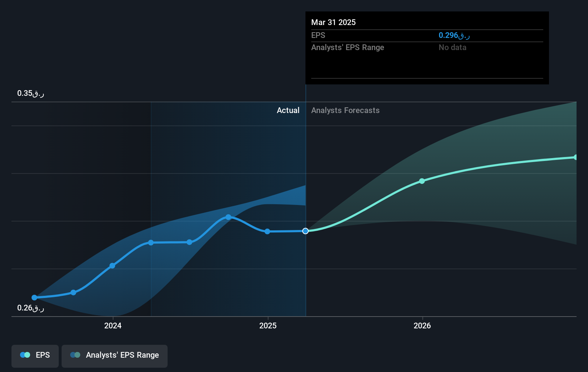The image size is (588, 372).
Task: Click the EPS data point at 2025 start
Action: pyautogui.click(x=267, y=231)
